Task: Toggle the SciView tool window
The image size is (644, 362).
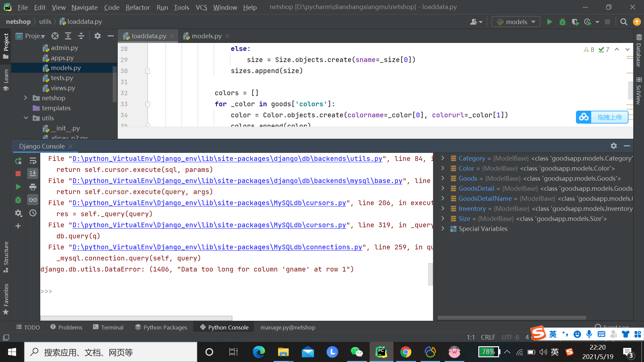Action: pos(639,90)
